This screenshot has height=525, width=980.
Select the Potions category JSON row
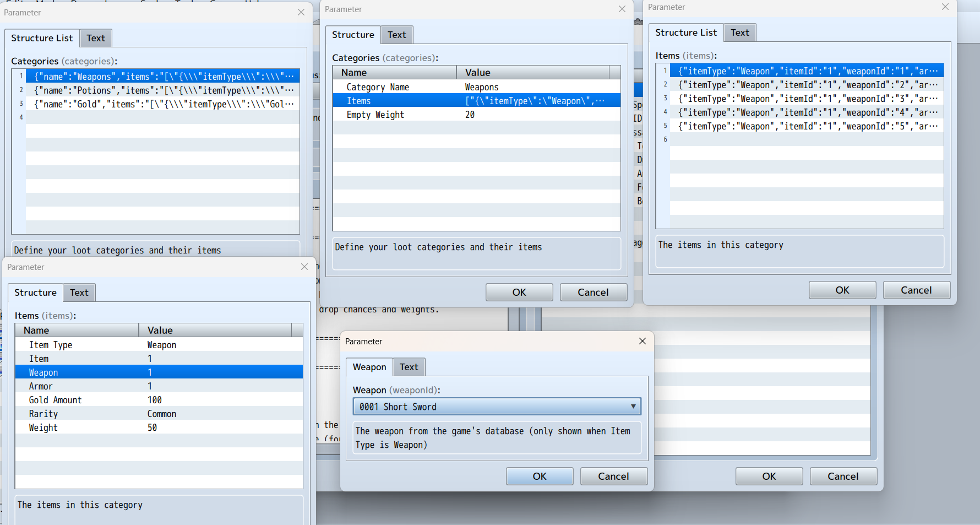[163, 90]
